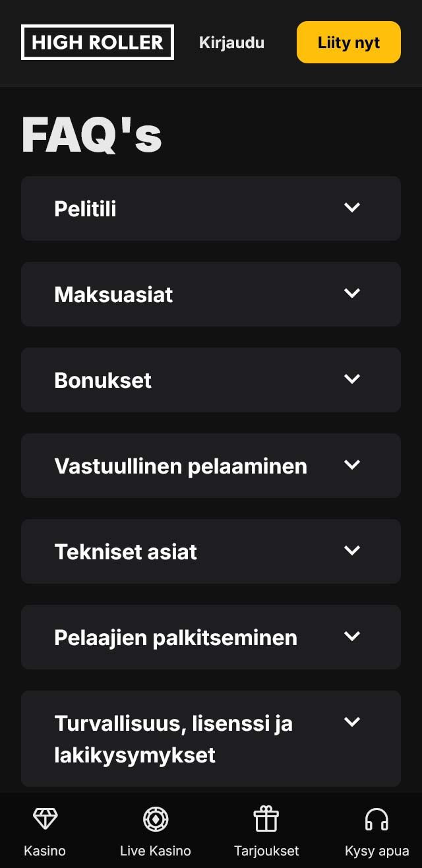Expand the Maksuasiat section
The width and height of the screenshot is (422, 868).
[211, 294]
